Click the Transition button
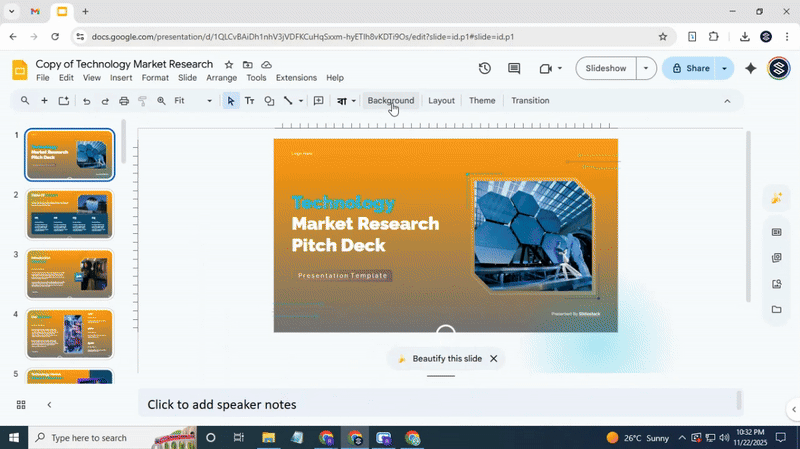This screenshot has height=449, width=800. click(x=530, y=101)
